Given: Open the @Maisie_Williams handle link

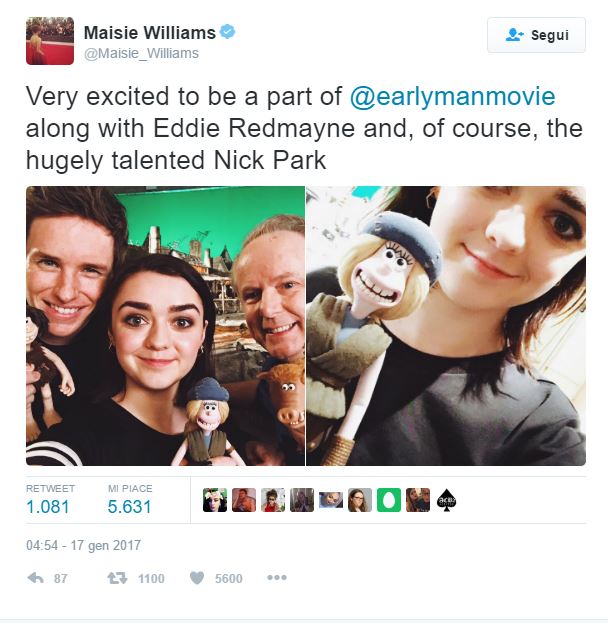Looking at the screenshot, I should coord(141,53).
